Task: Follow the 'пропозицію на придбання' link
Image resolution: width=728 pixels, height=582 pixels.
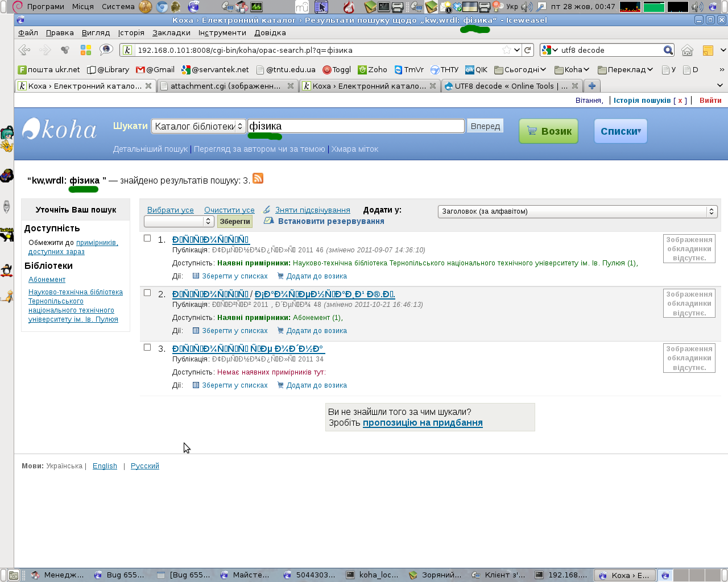Action: [423, 423]
